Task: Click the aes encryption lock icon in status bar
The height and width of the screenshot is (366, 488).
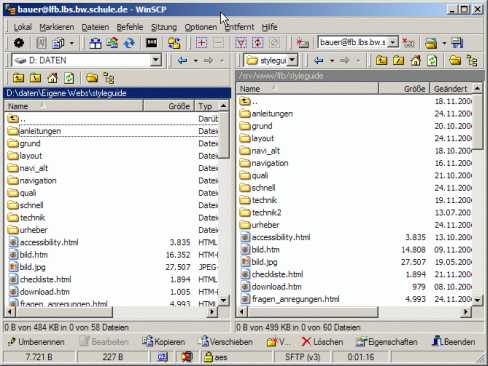Action: click(x=209, y=357)
